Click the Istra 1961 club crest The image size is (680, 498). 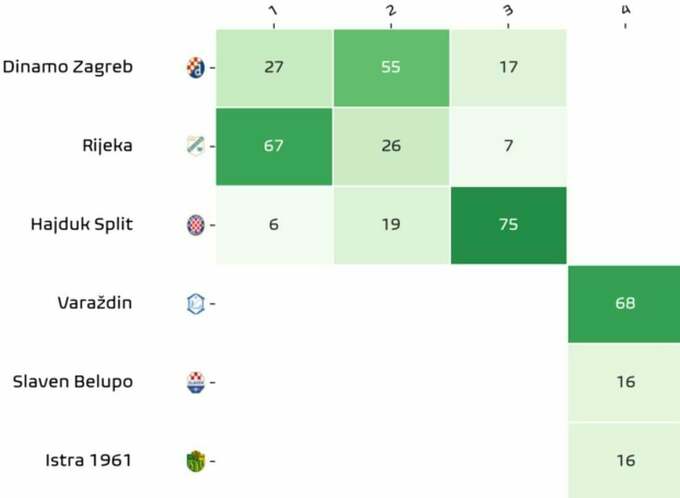click(x=196, y=461)
